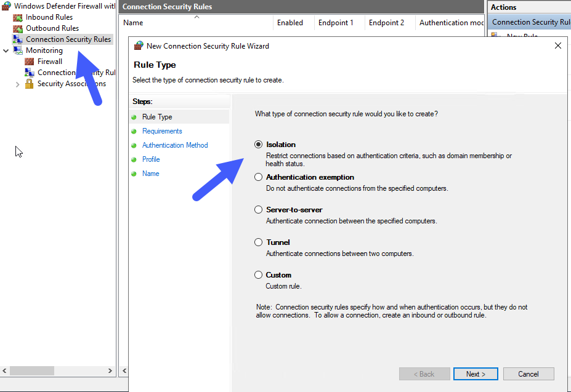Select the Connection Security Rules shield icon

coord(18,39)
